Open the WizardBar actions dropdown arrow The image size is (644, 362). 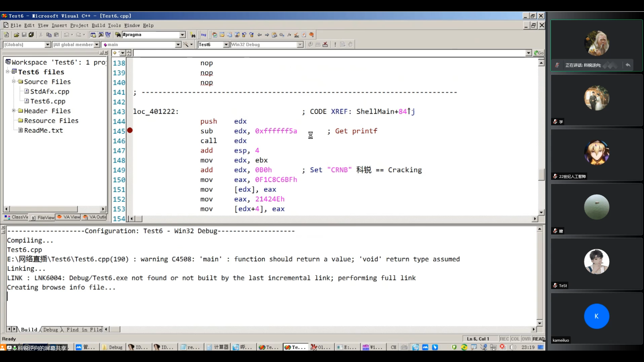(x=192, y=45)
